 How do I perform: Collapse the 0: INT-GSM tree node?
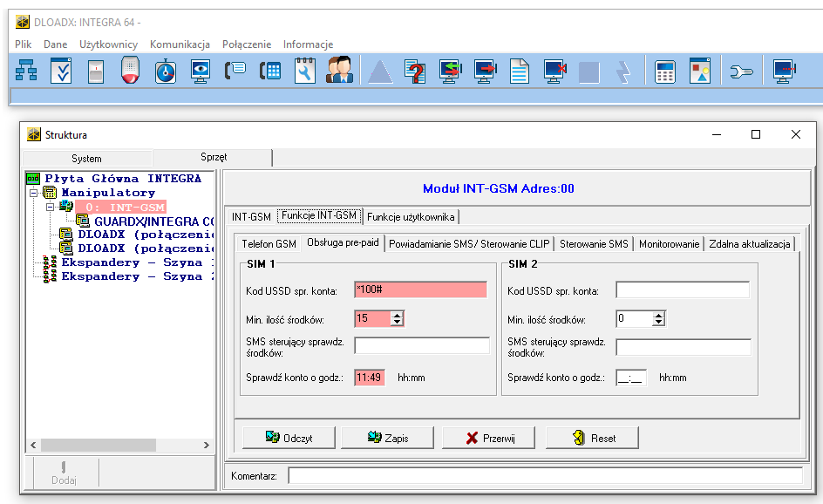point(51,207)
